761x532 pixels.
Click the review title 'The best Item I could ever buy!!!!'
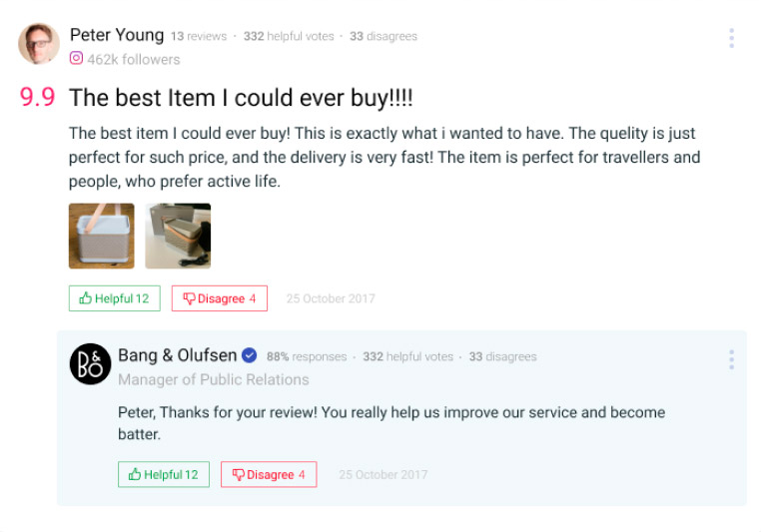pos(241,98)
